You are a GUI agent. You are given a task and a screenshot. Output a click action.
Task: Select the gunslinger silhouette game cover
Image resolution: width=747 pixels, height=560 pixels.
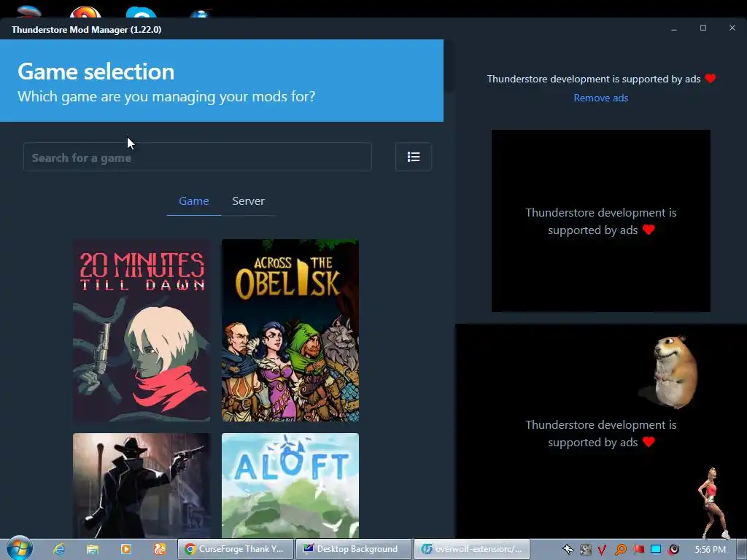click(x=142, y=485)
